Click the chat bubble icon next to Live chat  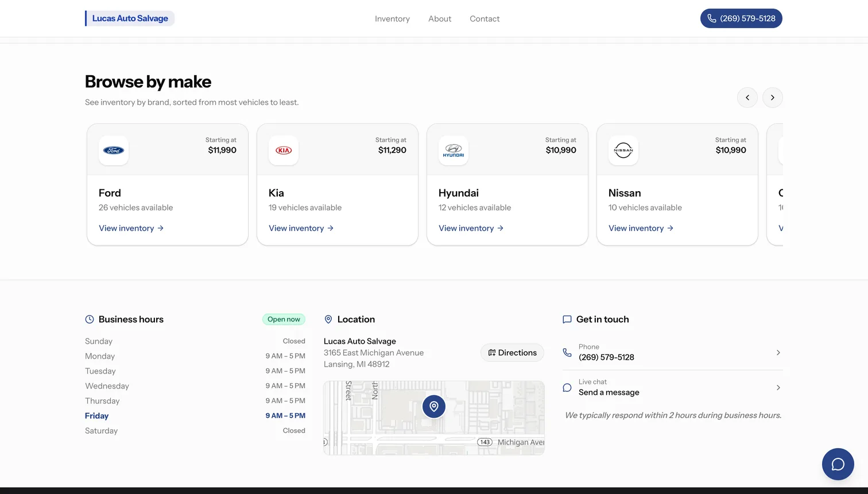(567, 388)
